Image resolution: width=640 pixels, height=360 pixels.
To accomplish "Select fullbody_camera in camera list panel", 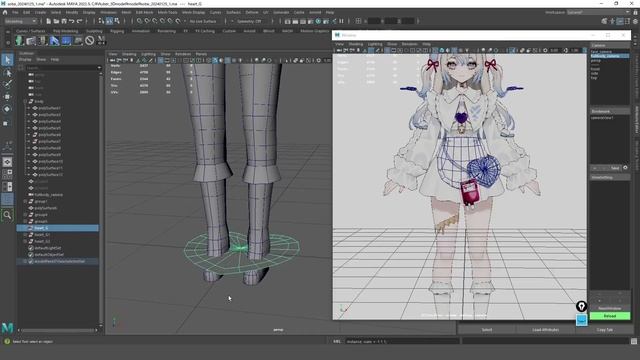I will 609,56.
